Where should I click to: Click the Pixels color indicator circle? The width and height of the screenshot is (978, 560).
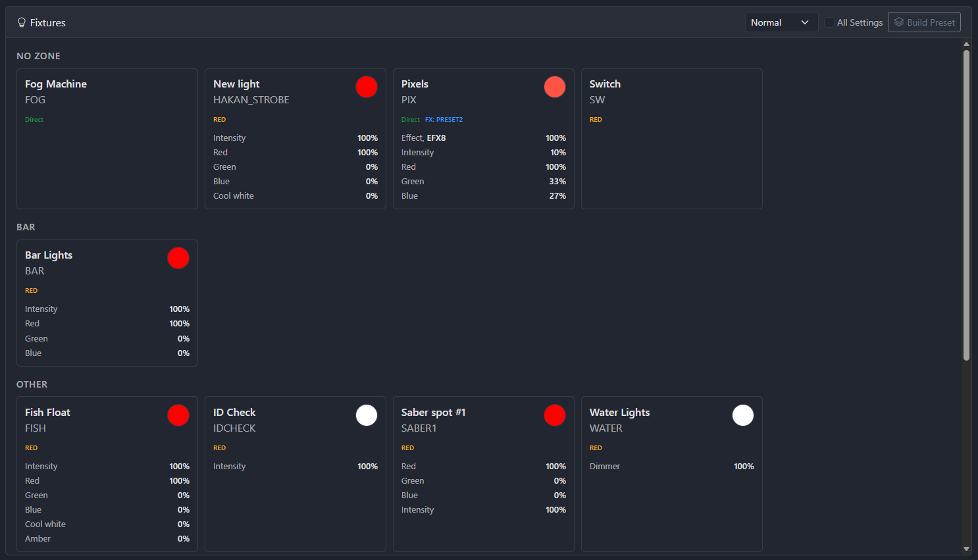(x=555, y=87)
